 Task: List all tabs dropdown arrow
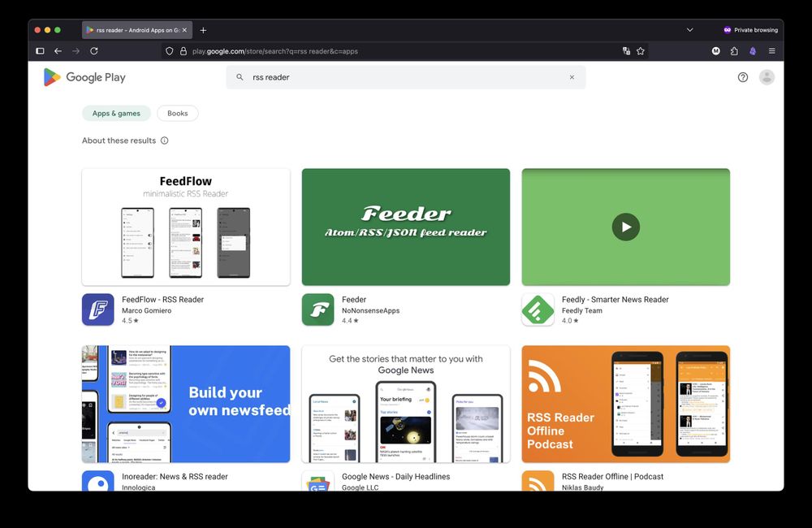689,30
